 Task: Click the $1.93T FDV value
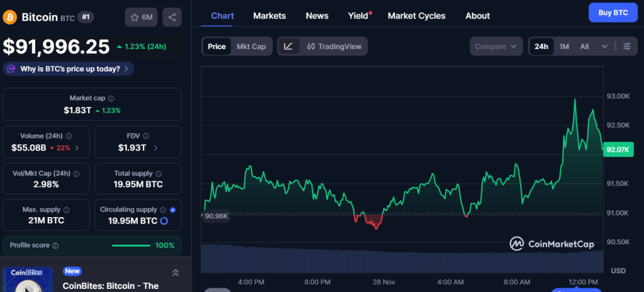click(132, 148)
